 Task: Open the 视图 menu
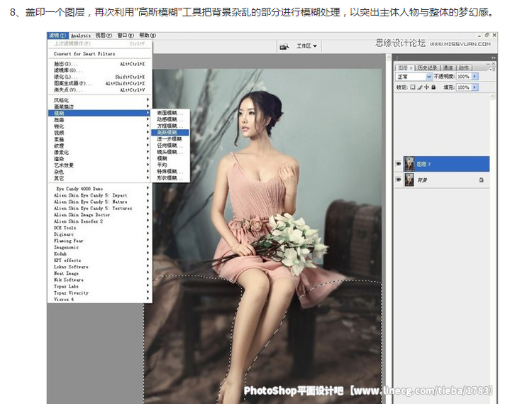pyautogui.click(x=104, y=36)
